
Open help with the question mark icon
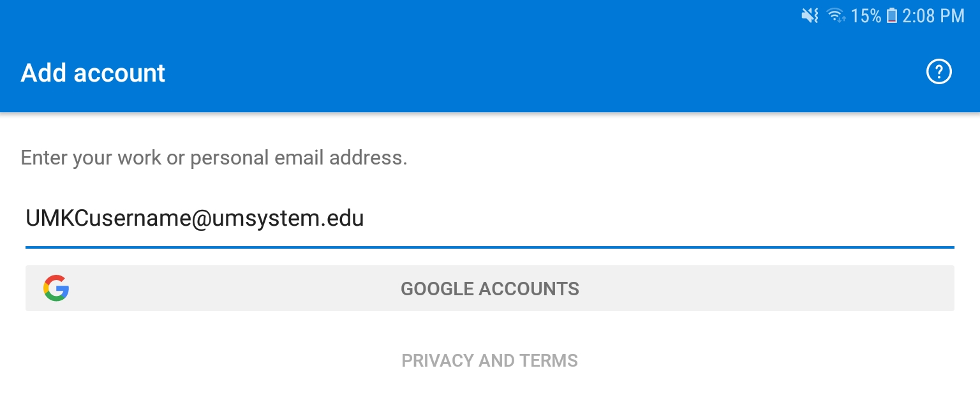939,72
